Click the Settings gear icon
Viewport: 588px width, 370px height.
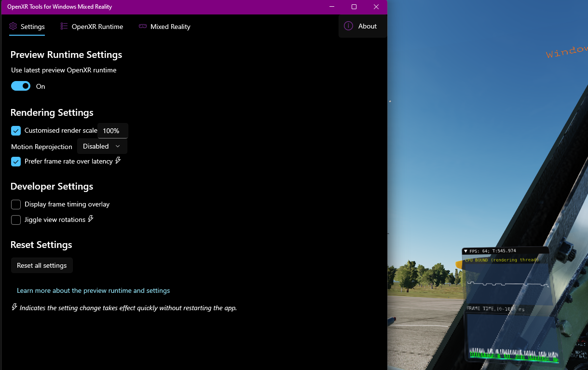tap(13, 27)
